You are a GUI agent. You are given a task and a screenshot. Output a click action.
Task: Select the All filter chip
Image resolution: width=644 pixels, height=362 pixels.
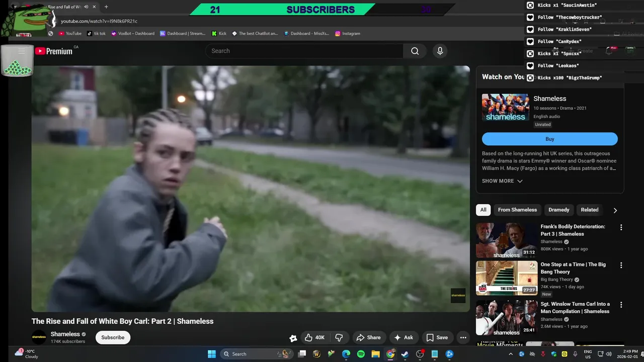click(484, 210)
